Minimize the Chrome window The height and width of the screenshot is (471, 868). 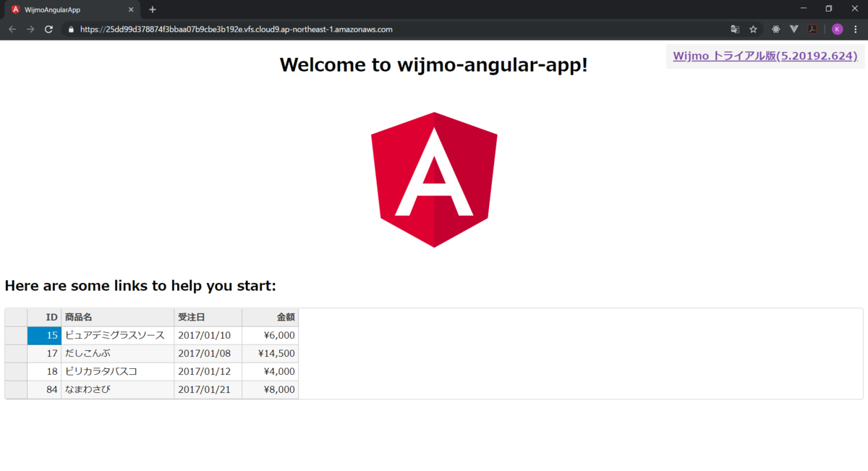point(804,8)
